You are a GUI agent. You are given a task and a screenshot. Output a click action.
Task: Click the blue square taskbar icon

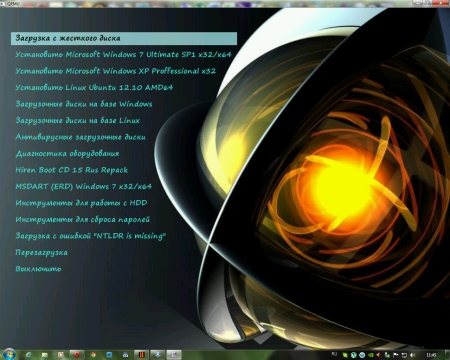pyautogui.click(x=109, y=355)
